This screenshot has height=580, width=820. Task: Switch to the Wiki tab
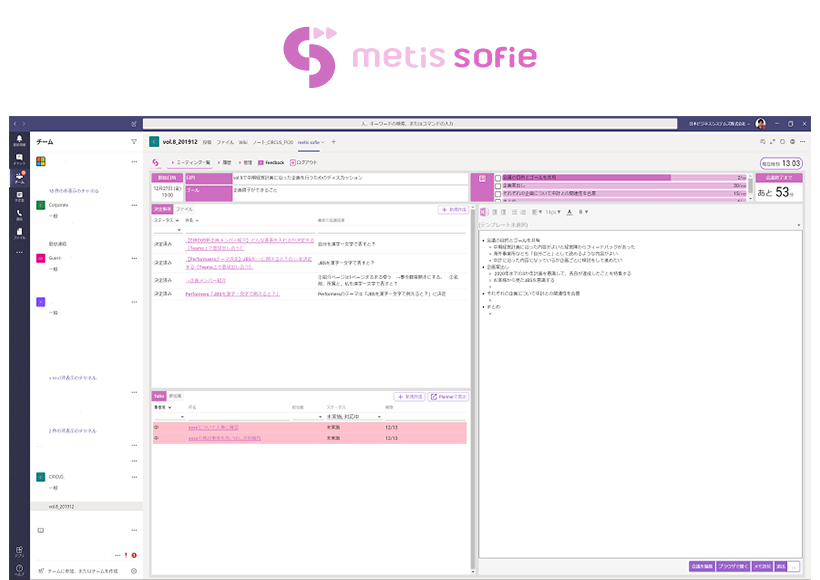click(243, 142)
